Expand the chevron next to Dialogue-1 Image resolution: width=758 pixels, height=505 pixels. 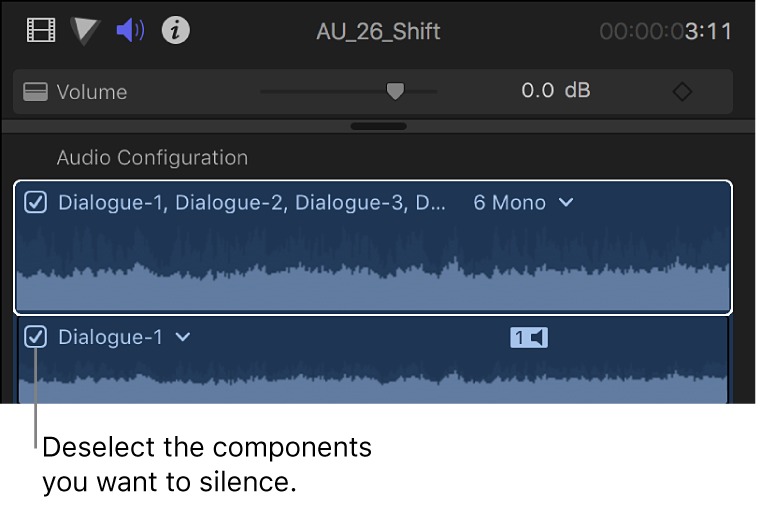click(x=182, y=338)
